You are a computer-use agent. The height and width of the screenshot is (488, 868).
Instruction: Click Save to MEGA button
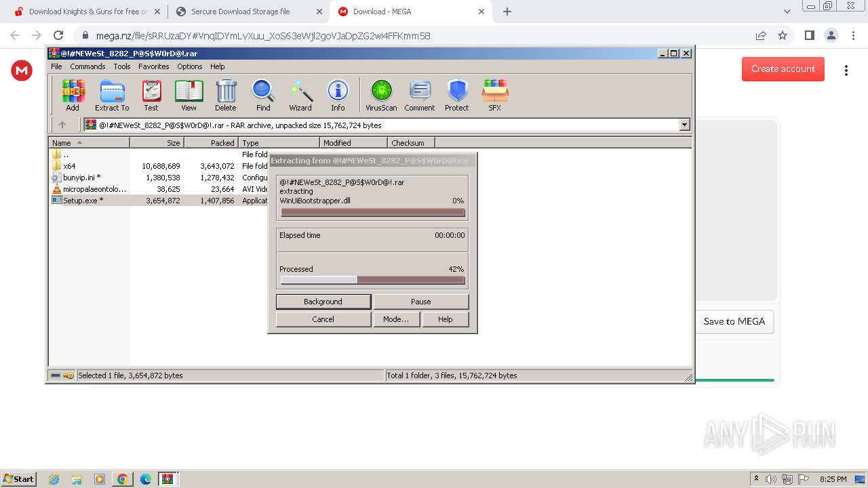pos(734,321)
